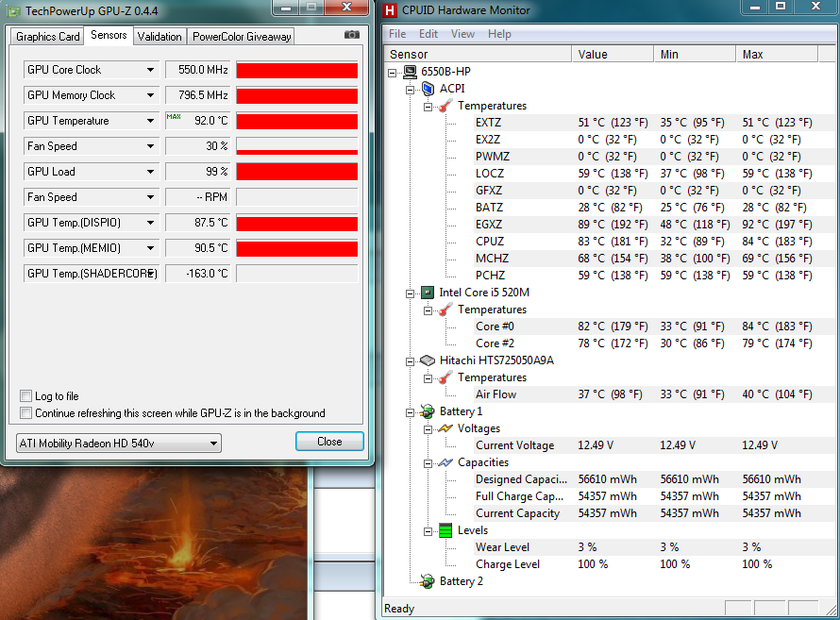Open the GPU Temp.(MEMIO) sensor dropdown
This screenshot has width=840, height=620.
tap(150, 248)
